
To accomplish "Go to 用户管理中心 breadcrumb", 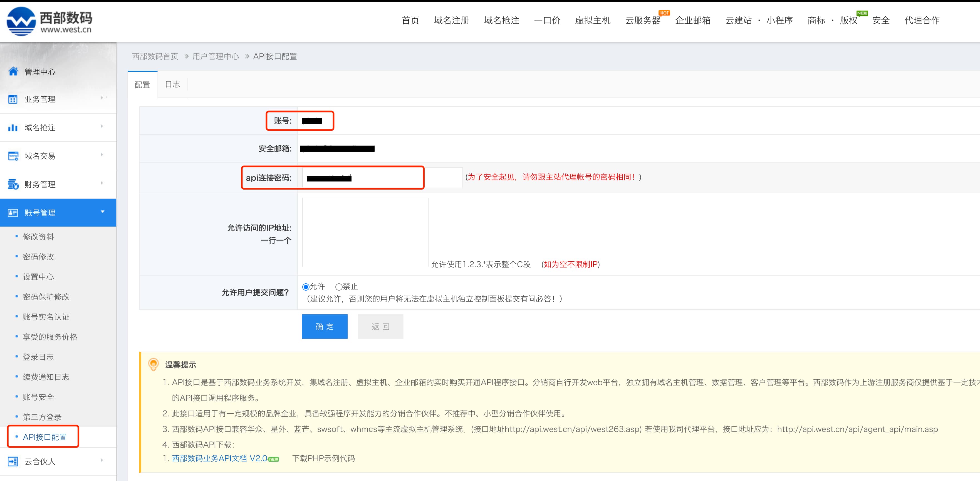I will (216, 56).
